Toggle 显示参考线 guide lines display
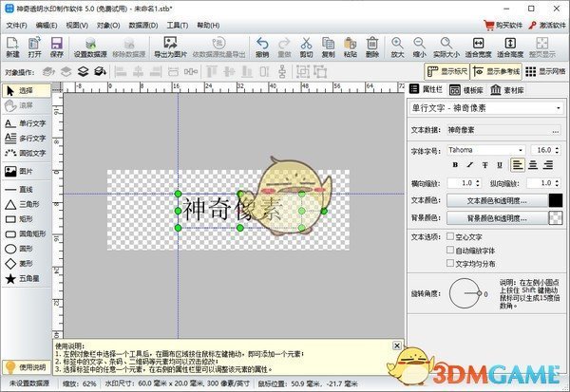 [496, 71]
